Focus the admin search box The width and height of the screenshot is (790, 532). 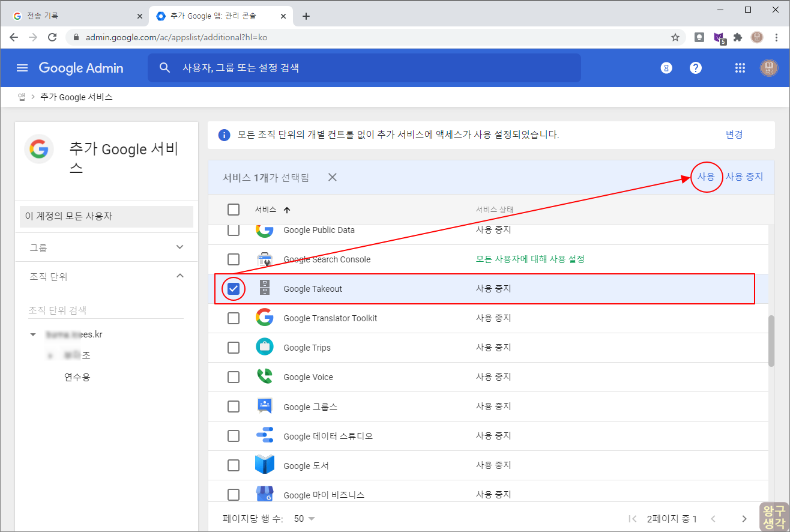(x=364, y=68)
